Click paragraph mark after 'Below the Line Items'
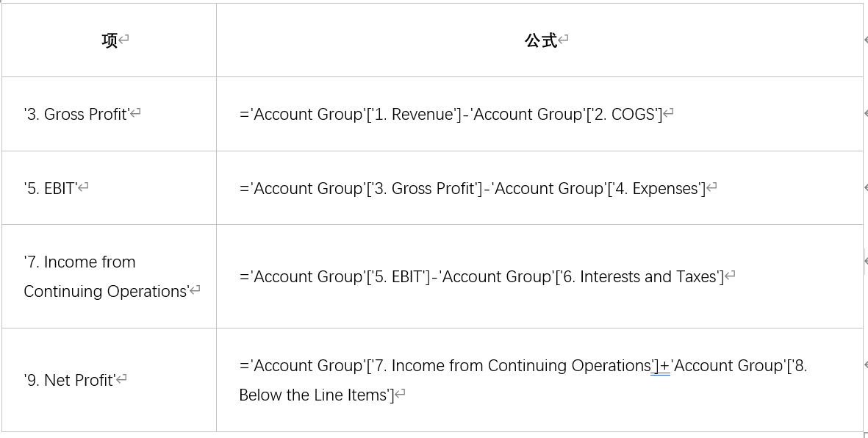 [x=401, y=395]
